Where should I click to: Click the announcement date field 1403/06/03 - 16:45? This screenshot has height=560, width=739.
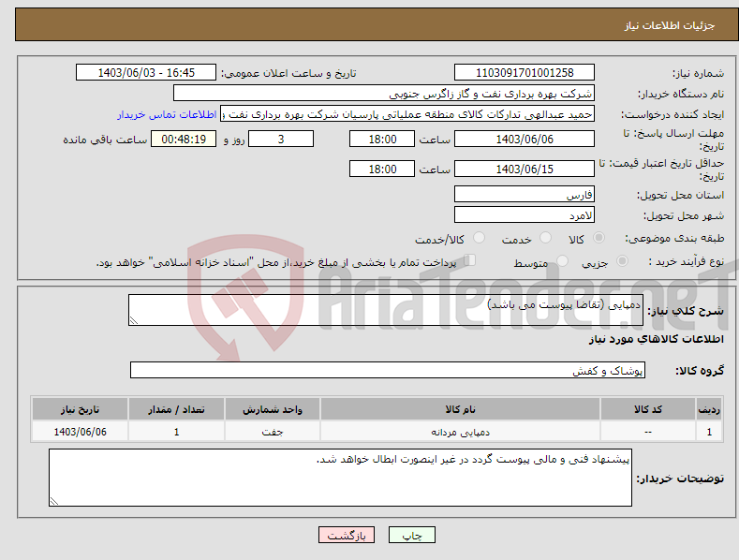(146, 73)
